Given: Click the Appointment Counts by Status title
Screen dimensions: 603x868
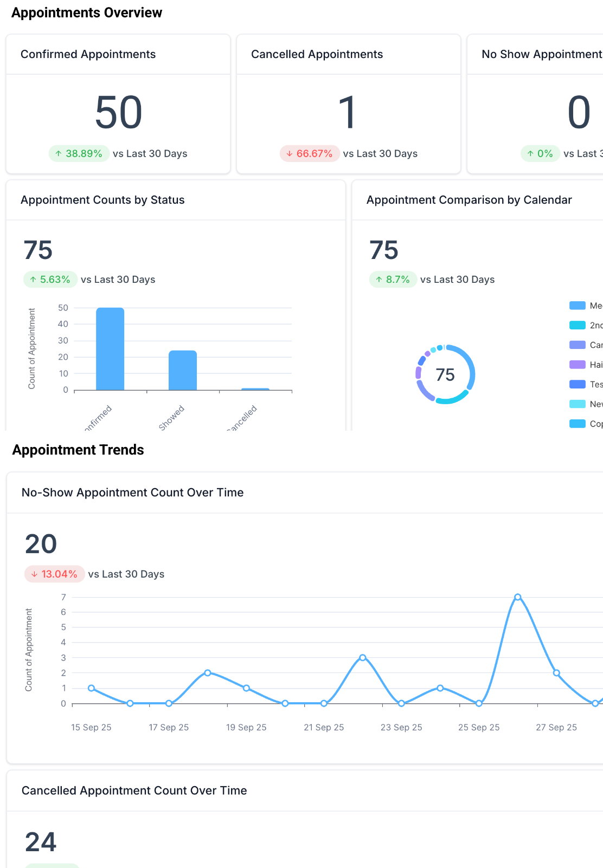Looking at the screenshot, I should pos(102,200).
